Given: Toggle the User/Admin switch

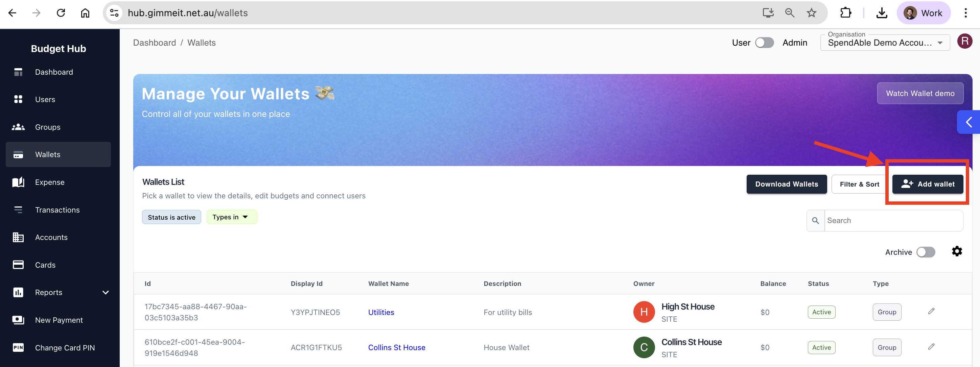Looking at the screenshot, I should (764, 43).
